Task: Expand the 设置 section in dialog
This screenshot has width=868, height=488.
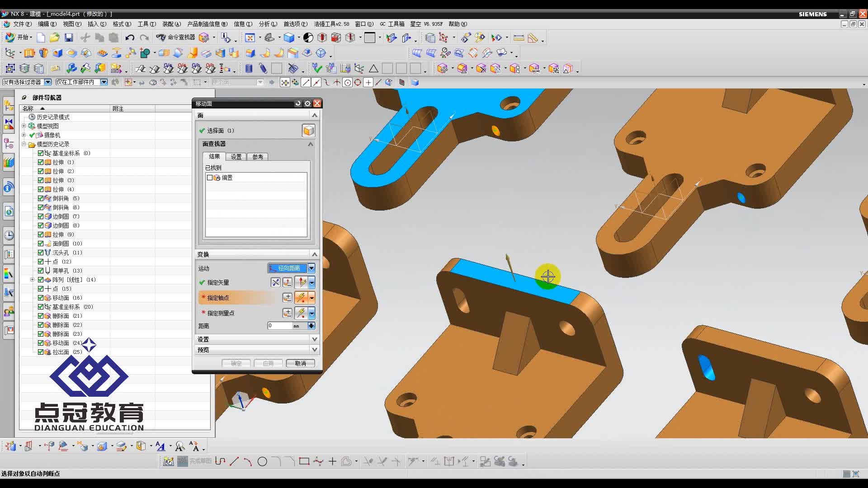Action: pos(314,339)
